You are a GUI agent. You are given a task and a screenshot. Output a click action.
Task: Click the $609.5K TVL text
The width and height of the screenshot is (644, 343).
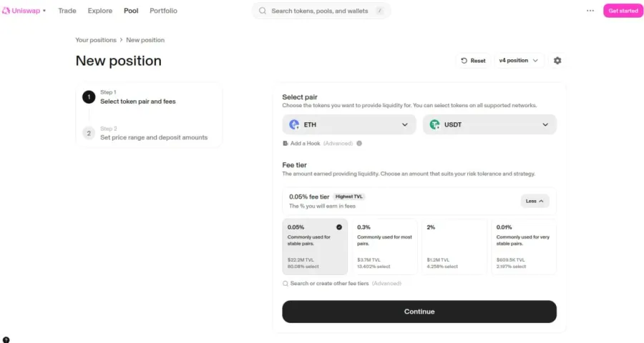point(510,259)
